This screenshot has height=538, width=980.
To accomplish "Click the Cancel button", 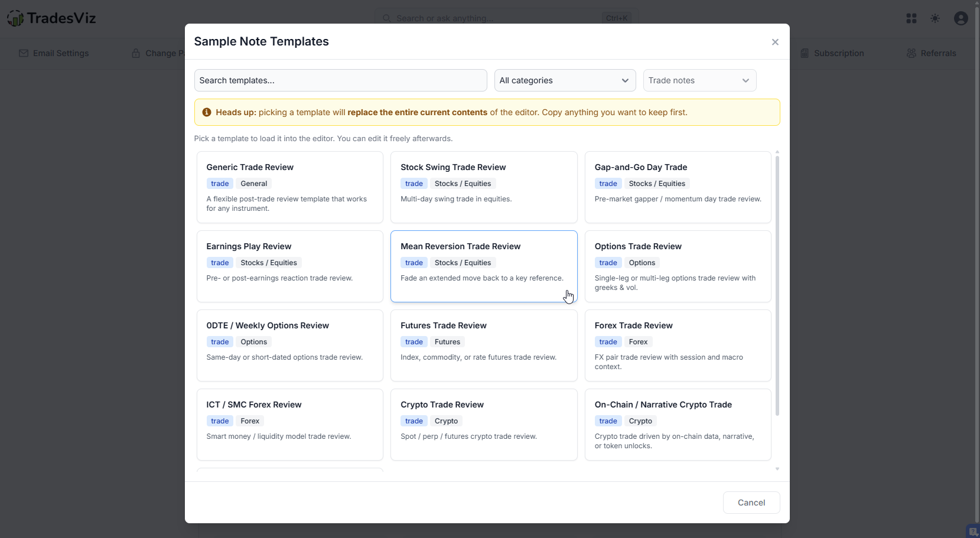I will tap(751, 503).
